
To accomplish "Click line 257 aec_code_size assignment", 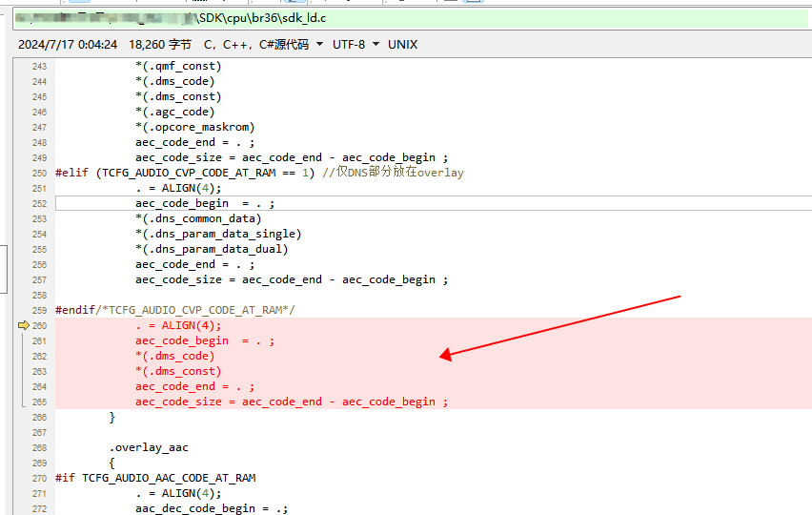I will pos(292,279).
